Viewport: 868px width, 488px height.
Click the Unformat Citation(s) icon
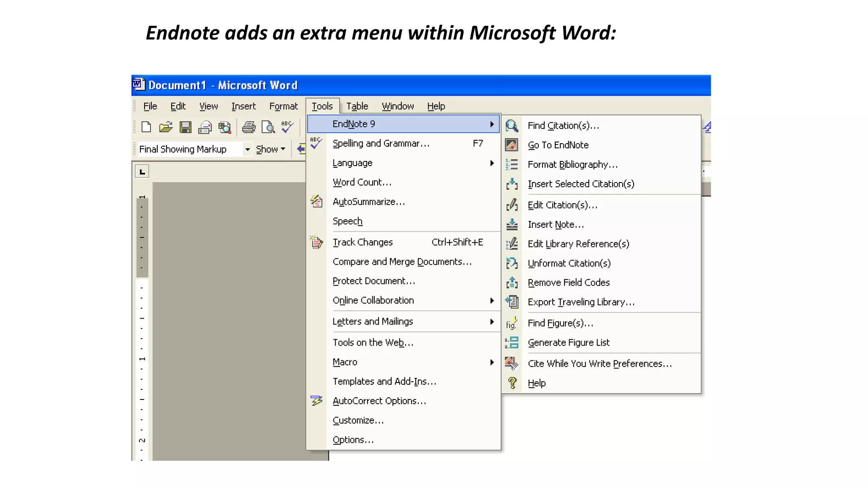click(512, 263)
